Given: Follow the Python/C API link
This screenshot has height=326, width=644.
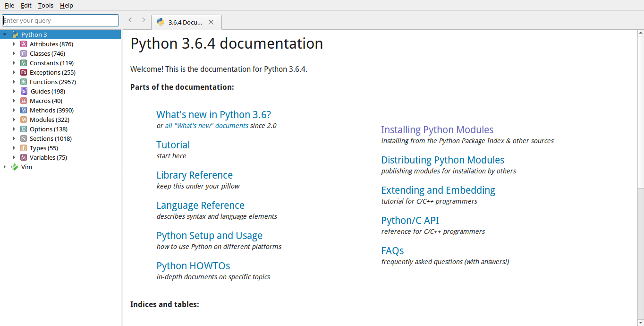Looking at the screenshot, I should pos(410,220).
